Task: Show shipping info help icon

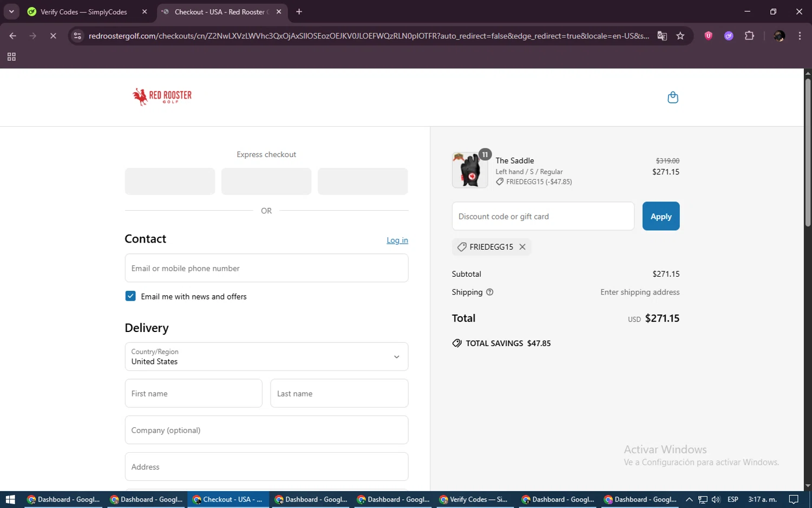Action: point(490,292)
